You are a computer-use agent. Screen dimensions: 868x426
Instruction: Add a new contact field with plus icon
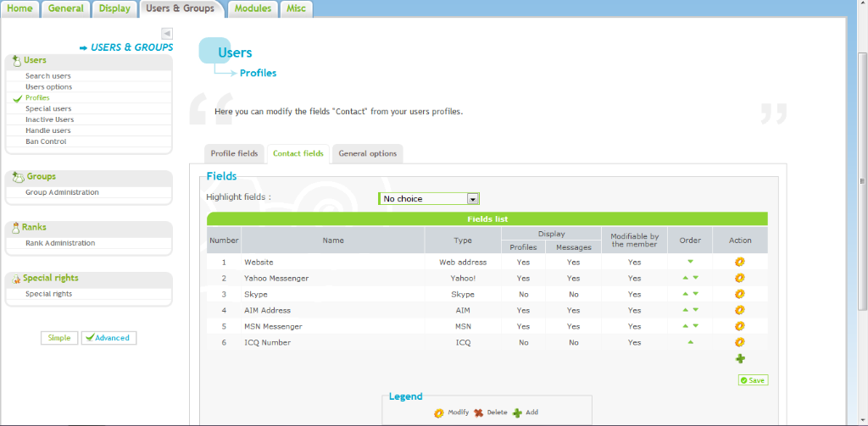(x=740, y=358)
